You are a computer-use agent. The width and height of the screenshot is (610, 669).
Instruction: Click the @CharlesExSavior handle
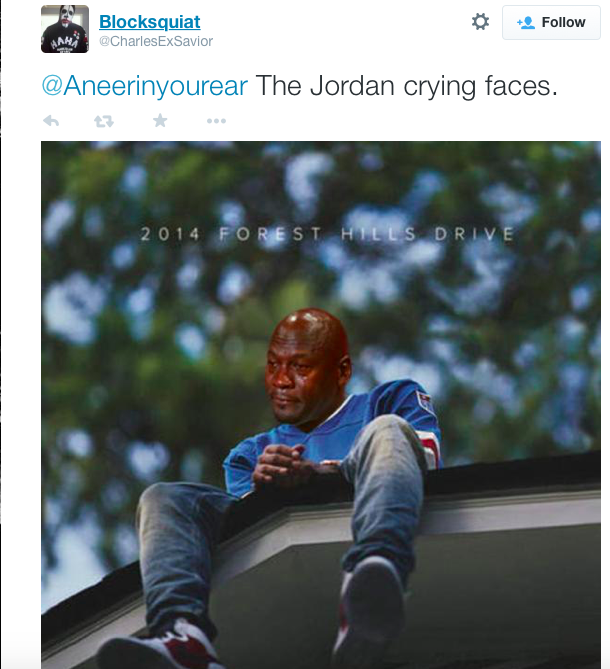coord(156,41)
